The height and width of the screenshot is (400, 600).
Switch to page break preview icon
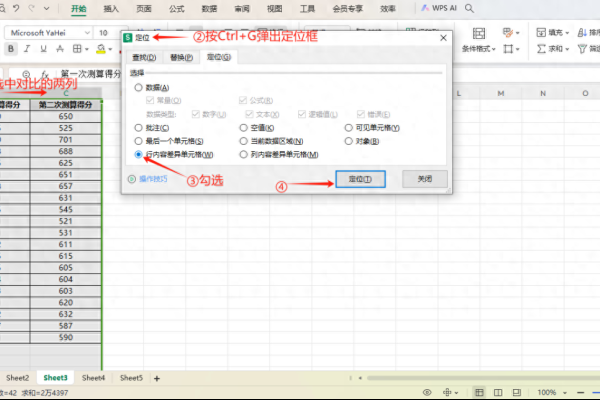[x=516, y=392]
